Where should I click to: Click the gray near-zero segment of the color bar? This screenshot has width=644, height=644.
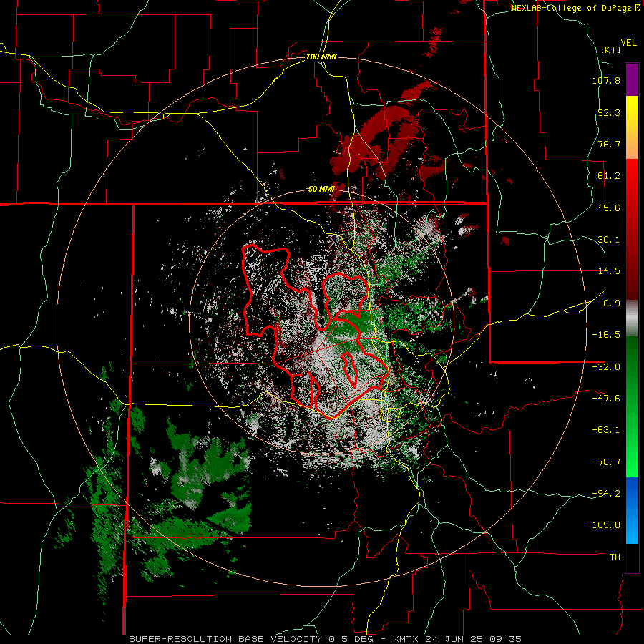[x=632, y=318]
